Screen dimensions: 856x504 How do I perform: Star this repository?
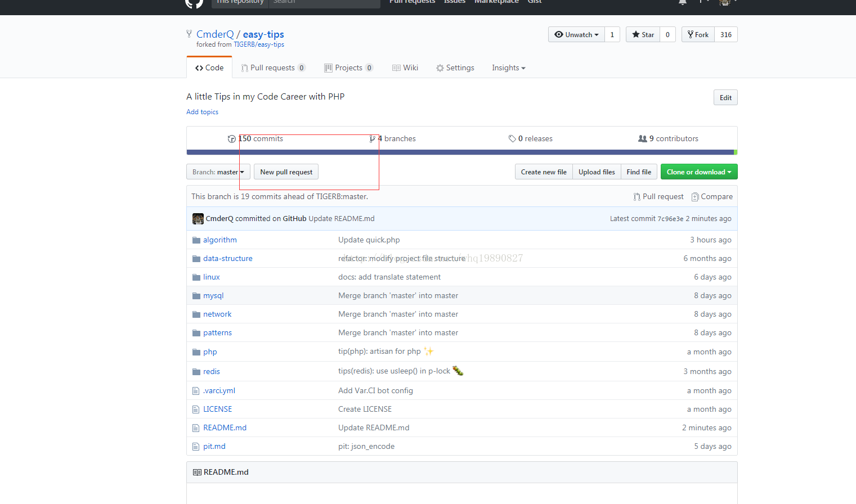643,35
